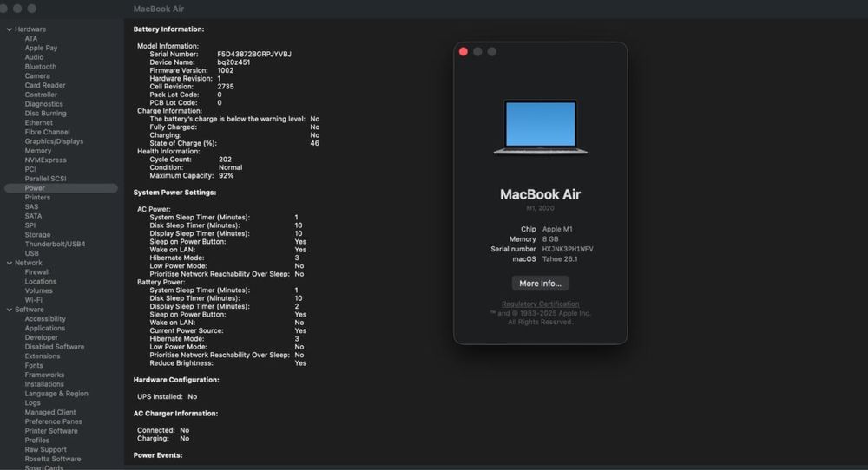Select Locations under Network
The width and height of the screenshot is (868, 470).
click(41, 282)
